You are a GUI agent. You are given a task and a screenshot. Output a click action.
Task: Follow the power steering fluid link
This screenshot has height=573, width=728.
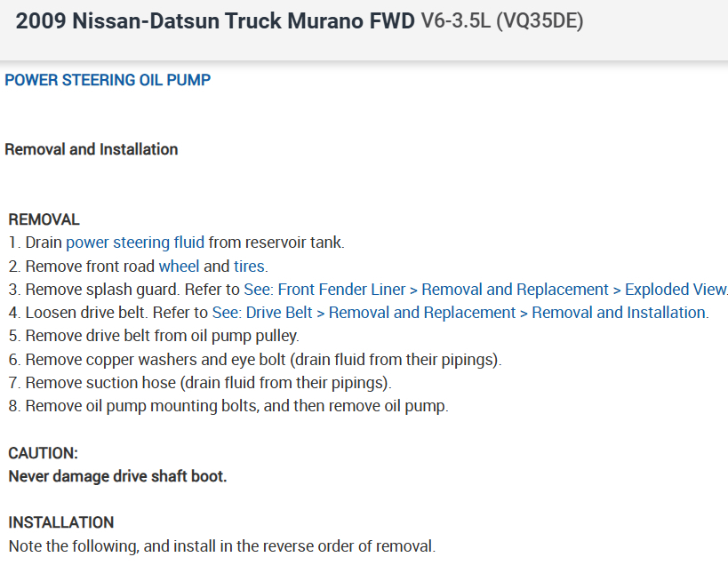[135, 243]
